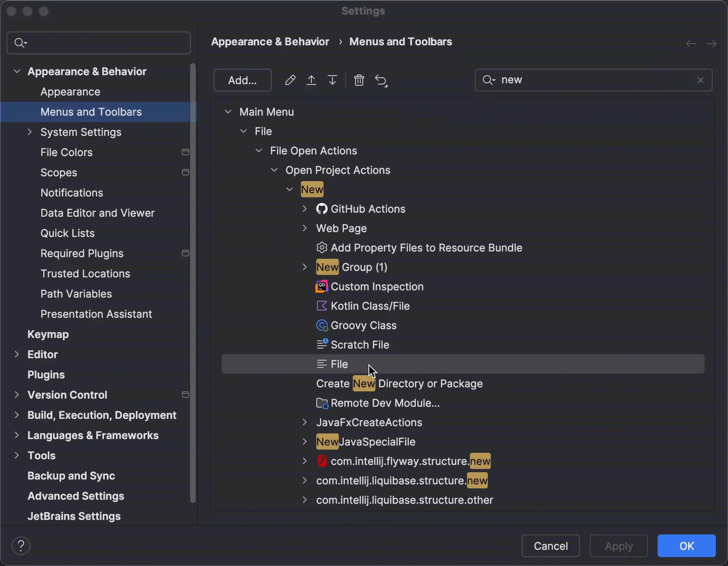Expand the Version Control sidebar section
728x566 pixels.
click(17, 395)
